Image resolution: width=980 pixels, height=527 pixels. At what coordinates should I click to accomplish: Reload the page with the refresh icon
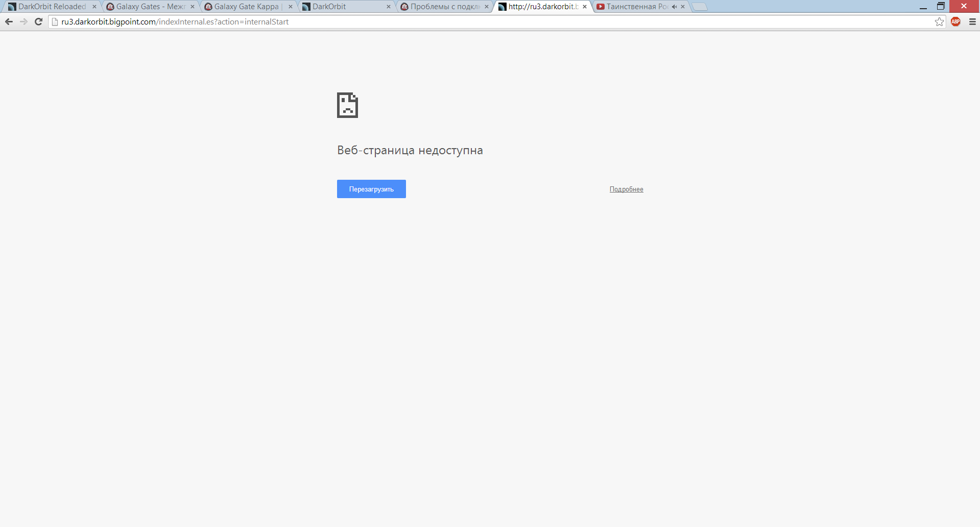click(x=38, y=21)
